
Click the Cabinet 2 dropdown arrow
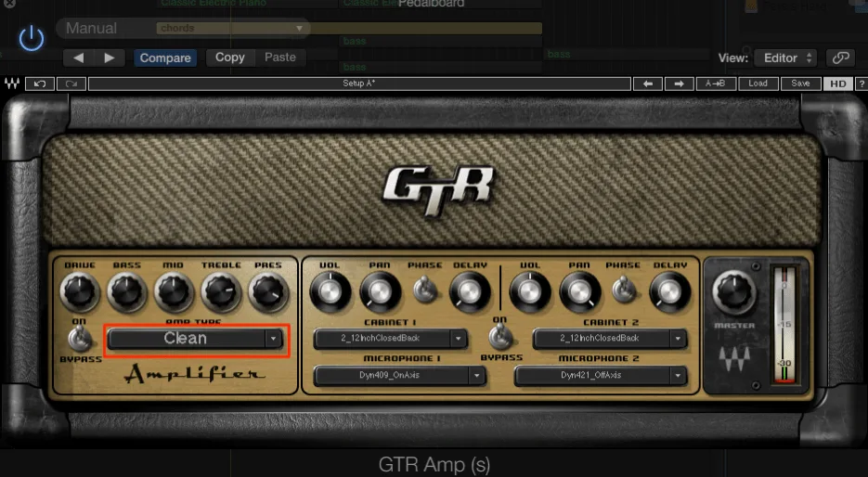[x=678, y=339]
